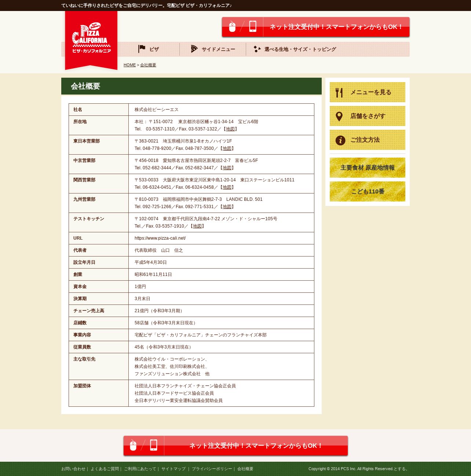The width and height of the screenshot is (471, 476).
Task: Open the 地図 link for テストキッチン
Action: tap(197, 226)
